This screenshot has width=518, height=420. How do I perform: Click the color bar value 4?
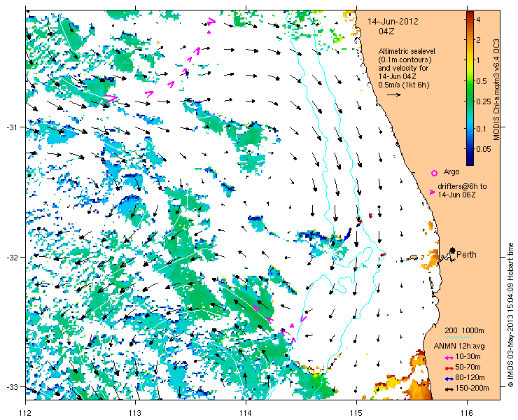(x=478, y=20)
